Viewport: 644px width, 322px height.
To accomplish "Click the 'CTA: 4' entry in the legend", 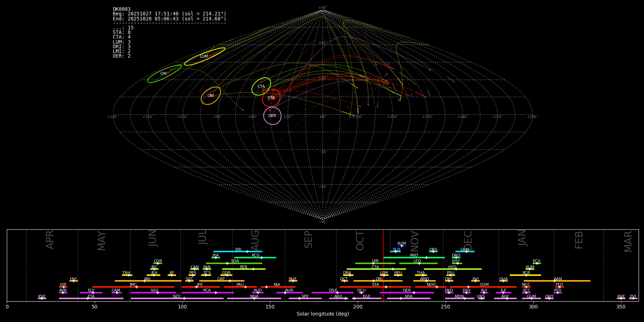I will tap(122, 37).
